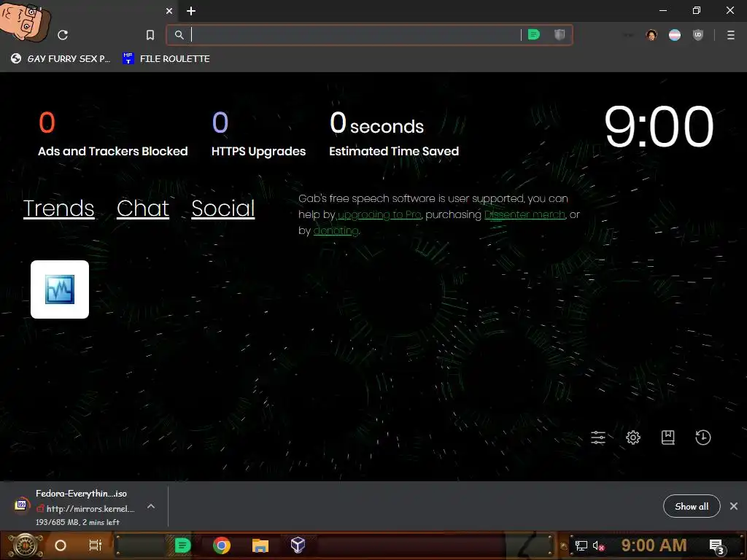Click the Estimated Time Saved stat

coord(394,134)
